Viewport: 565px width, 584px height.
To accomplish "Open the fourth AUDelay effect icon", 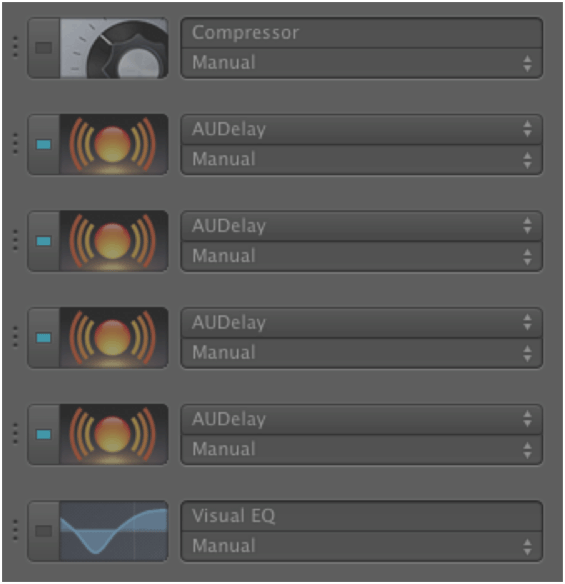I will coord(114,434).
